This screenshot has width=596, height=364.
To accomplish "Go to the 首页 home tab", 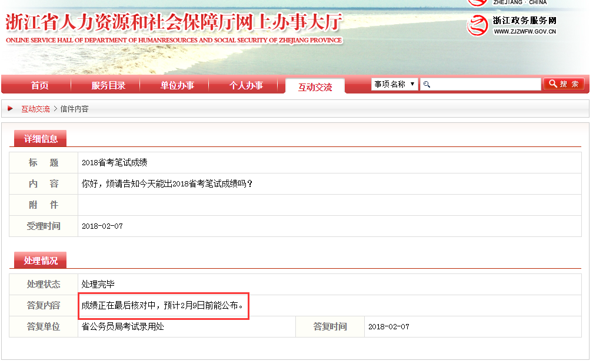I will tap(39, 86).
